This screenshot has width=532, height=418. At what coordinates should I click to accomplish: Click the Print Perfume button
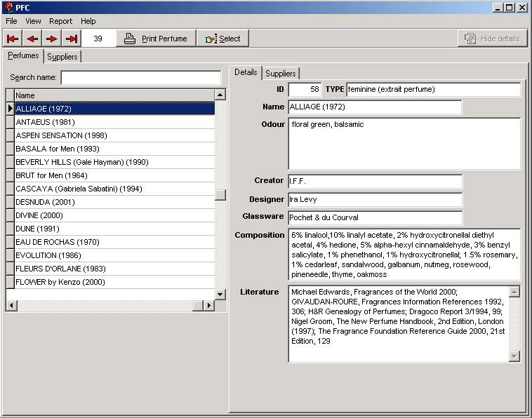click(x=156, y=39)
